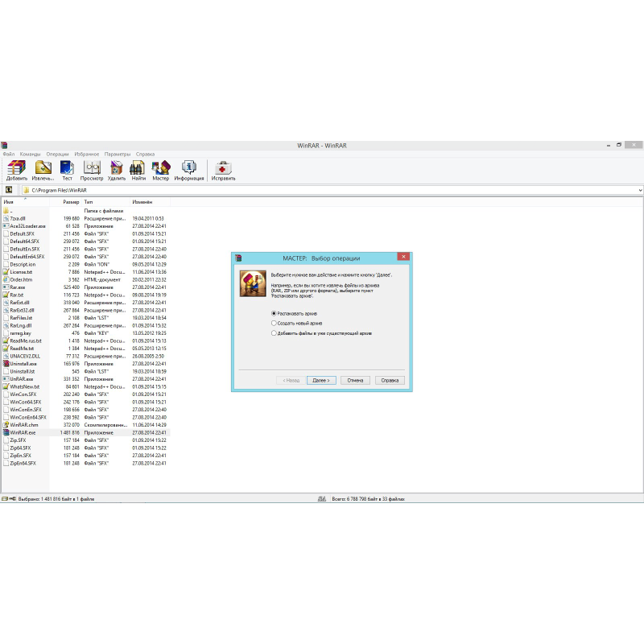
Task: Click the Информация toolbar icon
Action: (x=188, y=167)
